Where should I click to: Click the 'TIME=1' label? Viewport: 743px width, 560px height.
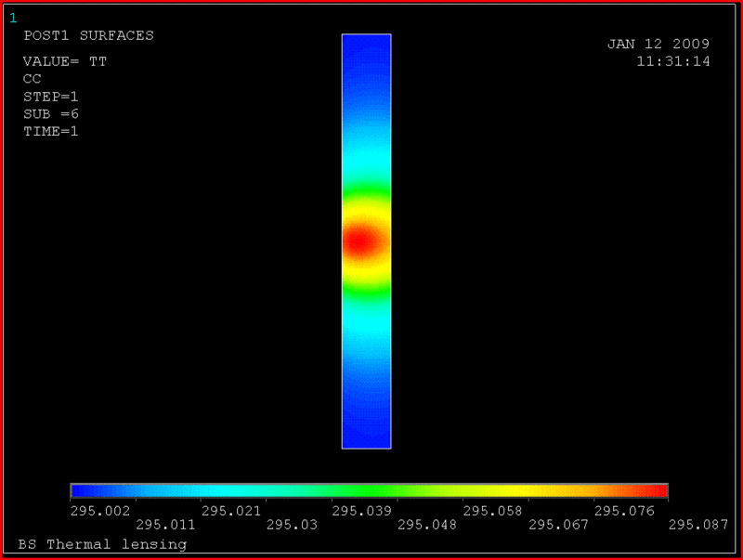(x=51, y=131)
